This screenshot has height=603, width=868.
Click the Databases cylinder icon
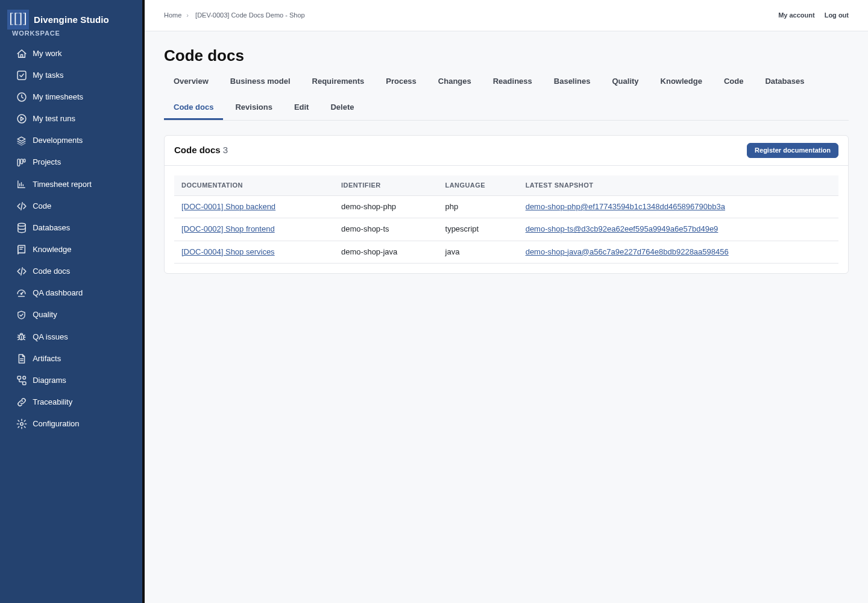[22, 228]
